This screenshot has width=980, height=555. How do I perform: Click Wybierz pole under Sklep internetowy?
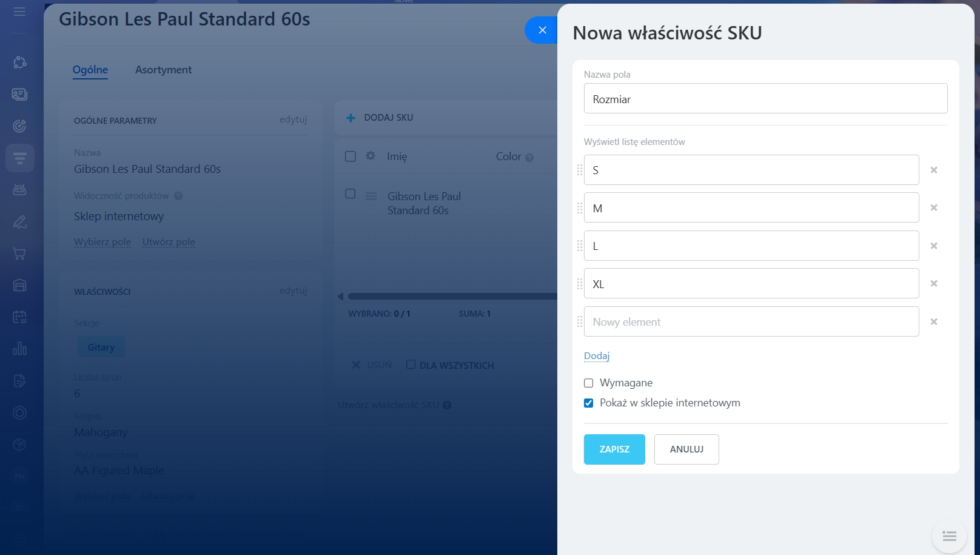[x=102, y=241]
